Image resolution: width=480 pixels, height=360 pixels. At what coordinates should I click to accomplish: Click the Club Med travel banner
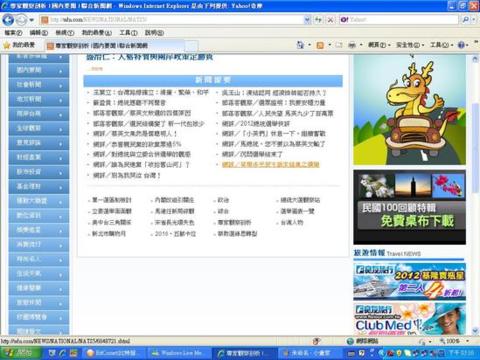pyautogui.click(x=410, y=319)
